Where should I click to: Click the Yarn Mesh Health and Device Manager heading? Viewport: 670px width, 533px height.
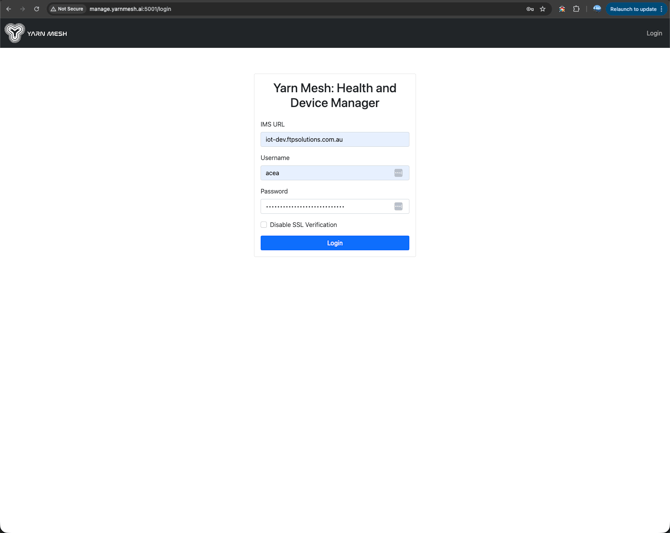[x=335, y=95]
